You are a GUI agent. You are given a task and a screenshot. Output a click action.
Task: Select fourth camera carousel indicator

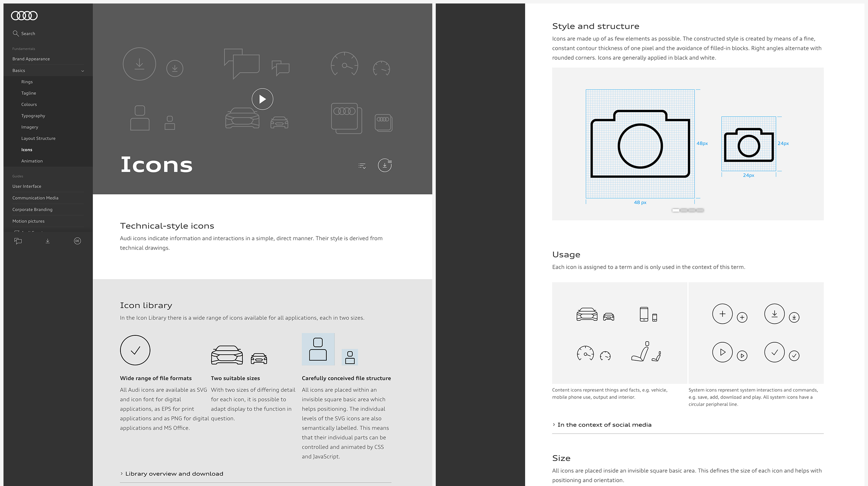tap(700, 210)
